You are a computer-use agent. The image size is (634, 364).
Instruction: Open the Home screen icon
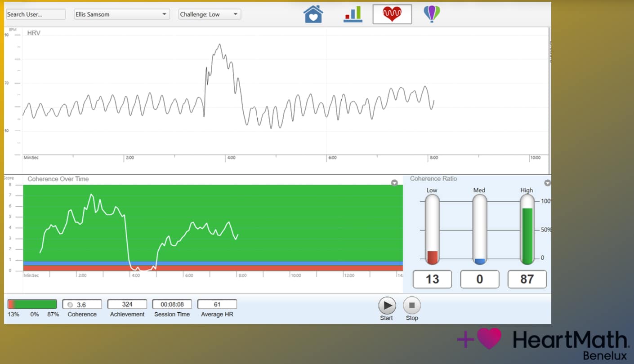313,14
